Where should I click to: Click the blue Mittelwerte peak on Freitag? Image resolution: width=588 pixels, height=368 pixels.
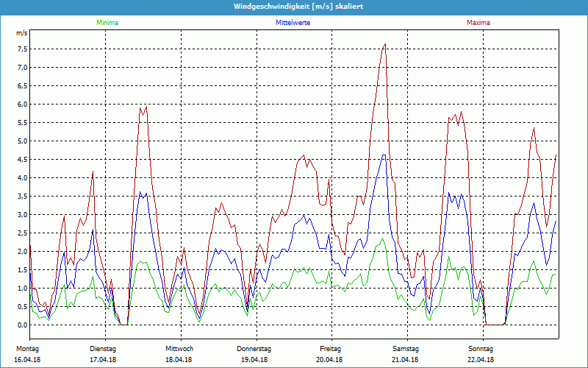(x=384, y=155)
